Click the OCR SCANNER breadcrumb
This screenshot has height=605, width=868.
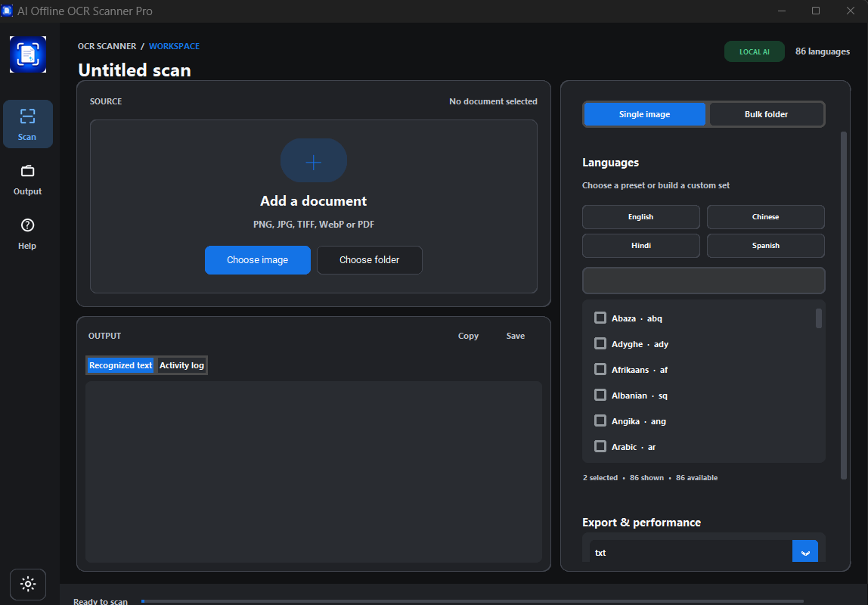point(107,46)
